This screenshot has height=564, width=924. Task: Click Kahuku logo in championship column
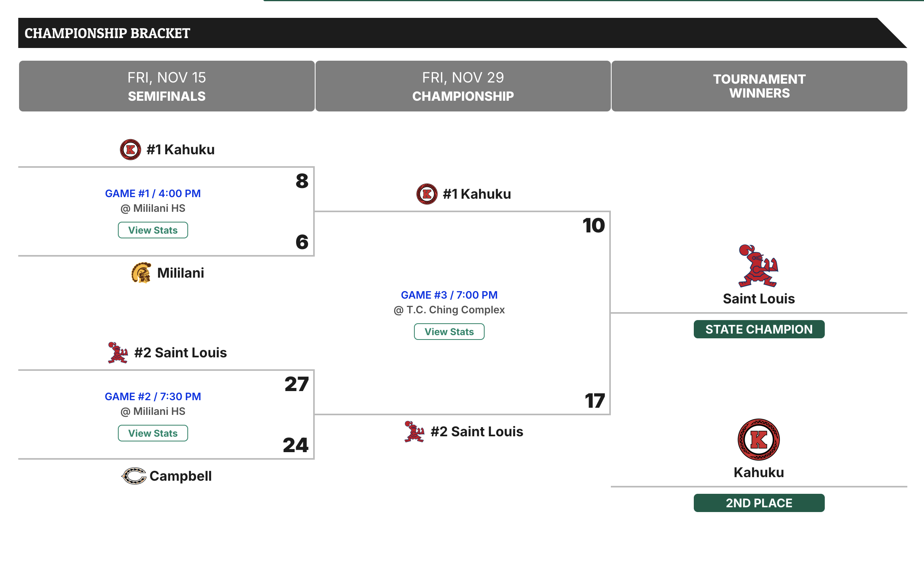pos(427,194)
